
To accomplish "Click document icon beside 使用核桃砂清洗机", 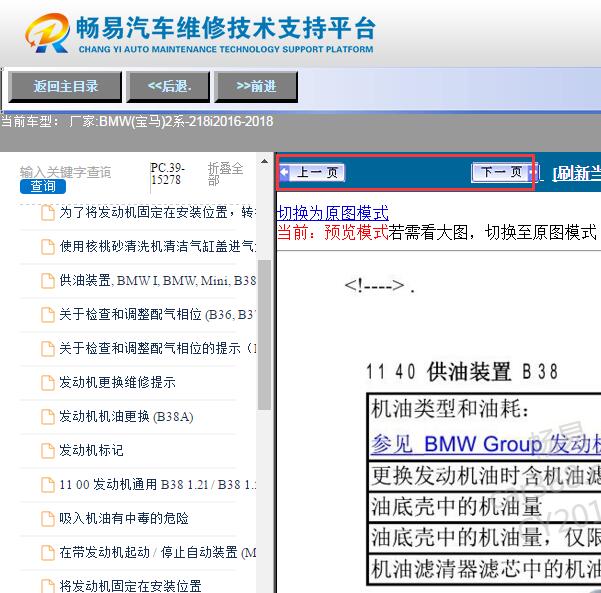I will point(48,247).
